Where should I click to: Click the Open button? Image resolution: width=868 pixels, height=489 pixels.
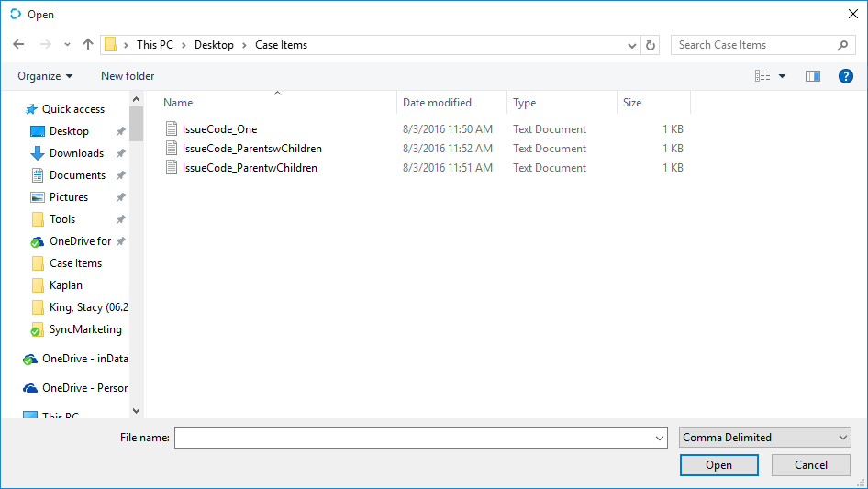tap(718, 465)
